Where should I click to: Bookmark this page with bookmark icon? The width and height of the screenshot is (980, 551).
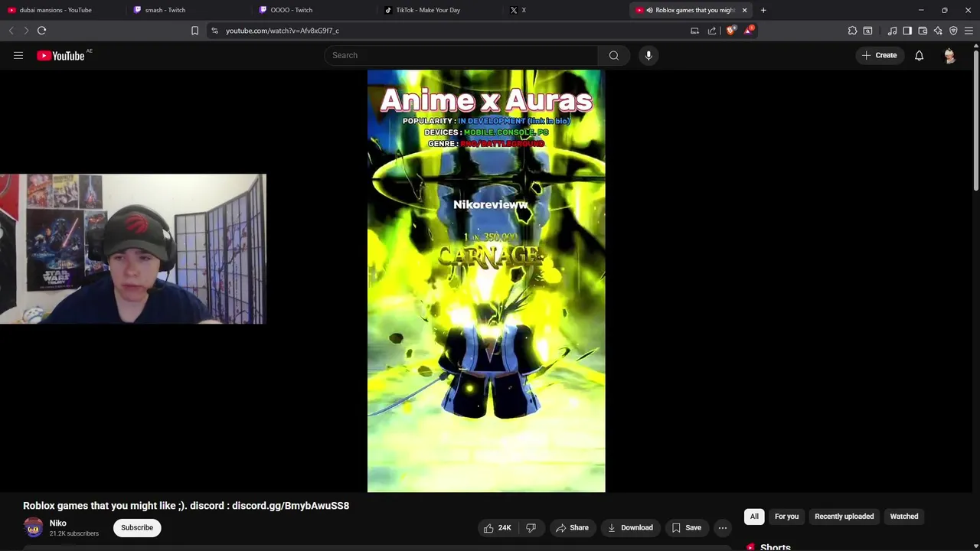coord(194,31)
